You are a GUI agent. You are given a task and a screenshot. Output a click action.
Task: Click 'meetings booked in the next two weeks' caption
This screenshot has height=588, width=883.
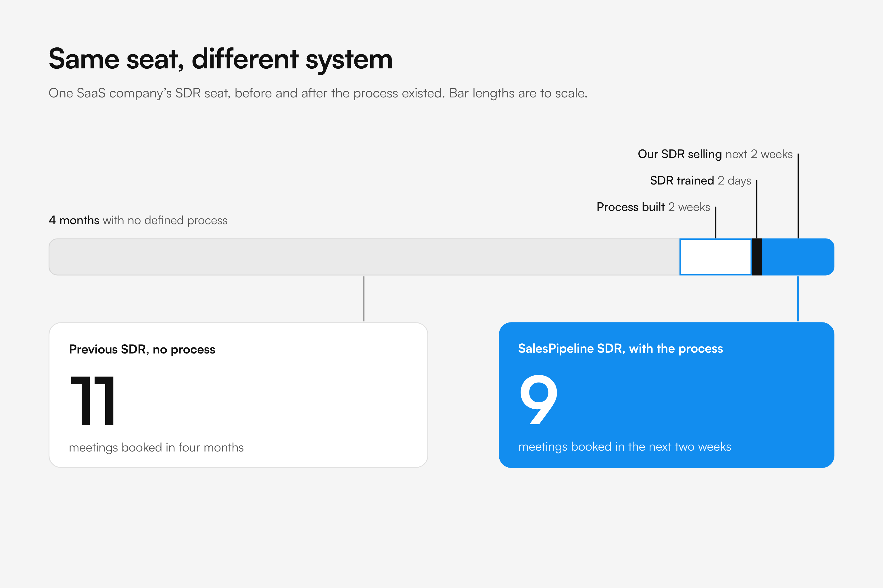(x=625, y=447)
